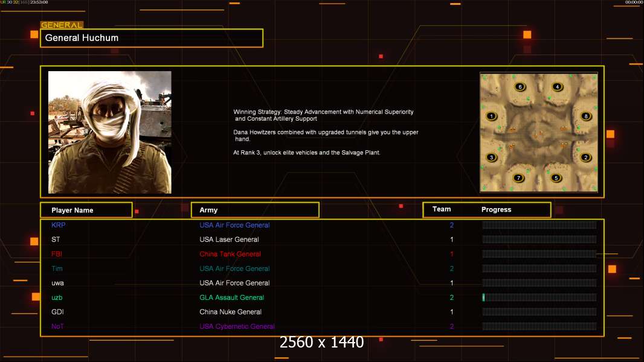Click start position 5 on the minimap
Image resolution: width=644 pixels, height=362 pixels.
coord(556,177)
